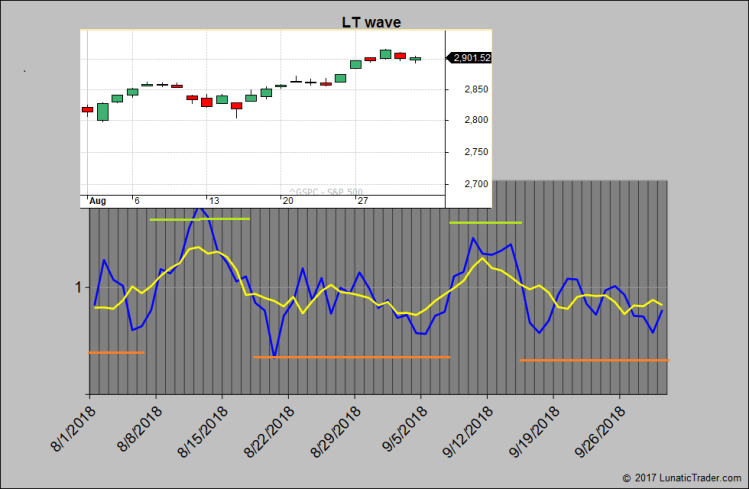
Task: Click the green line above mid-August peak
Action: click(200, 218)
